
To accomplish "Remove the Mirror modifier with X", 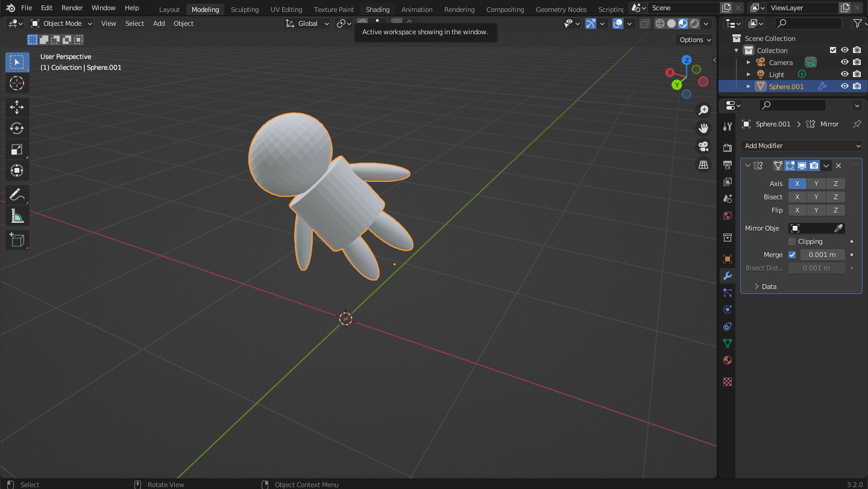I will pos(838,166).
